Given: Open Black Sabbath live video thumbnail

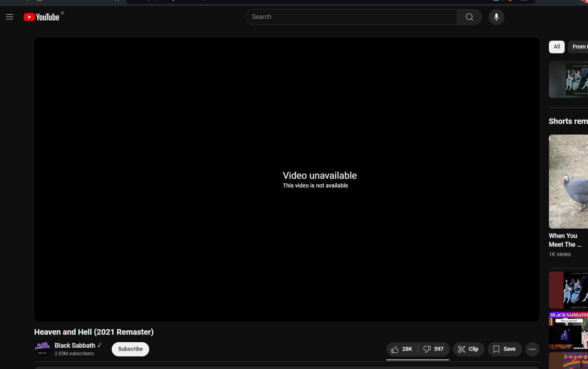Looking at the screenshot, I should (x=568, y=330).
